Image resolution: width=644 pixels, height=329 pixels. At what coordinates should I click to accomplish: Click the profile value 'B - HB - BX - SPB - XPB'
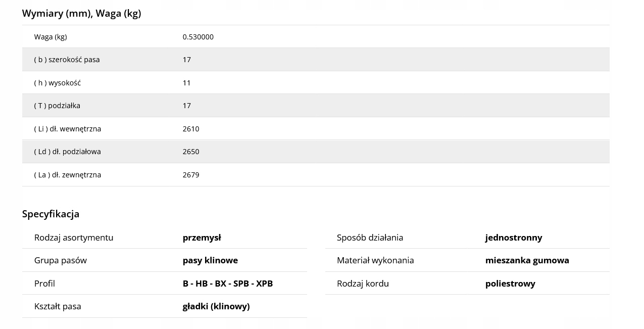228,284
